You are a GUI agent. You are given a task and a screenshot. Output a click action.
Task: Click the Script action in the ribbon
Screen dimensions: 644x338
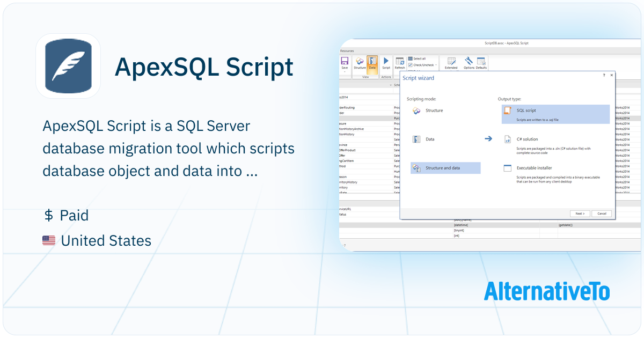tap(386, 63)
